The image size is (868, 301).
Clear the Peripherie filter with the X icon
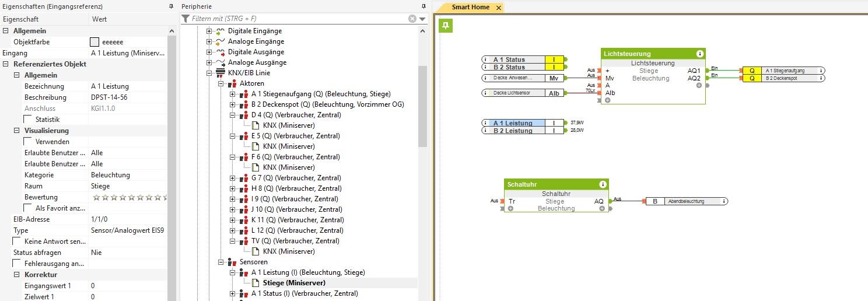(x=412, y=19)
